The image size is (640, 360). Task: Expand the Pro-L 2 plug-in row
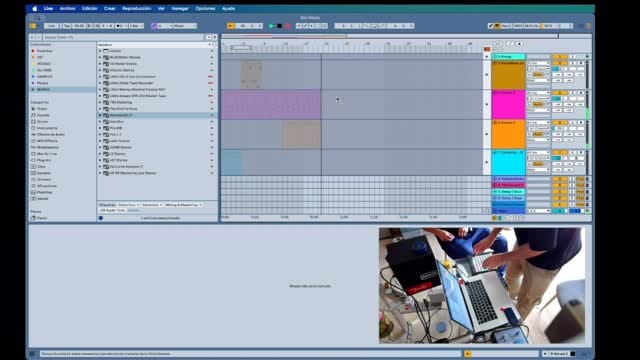coord(100,134)
